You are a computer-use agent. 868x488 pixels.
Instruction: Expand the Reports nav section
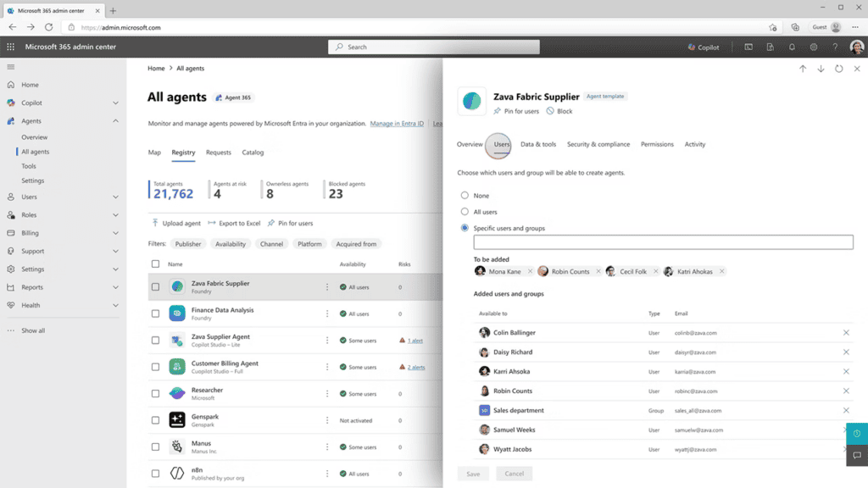click(115, 287)
